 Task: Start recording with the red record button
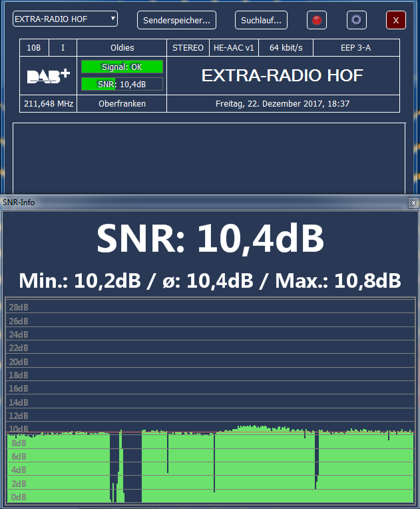317,21
